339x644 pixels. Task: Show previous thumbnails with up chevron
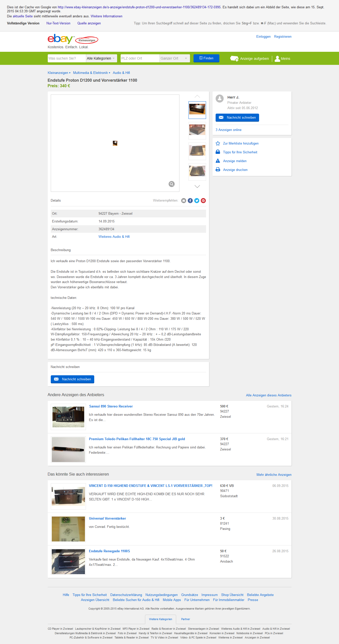click(x=197, y=97)
